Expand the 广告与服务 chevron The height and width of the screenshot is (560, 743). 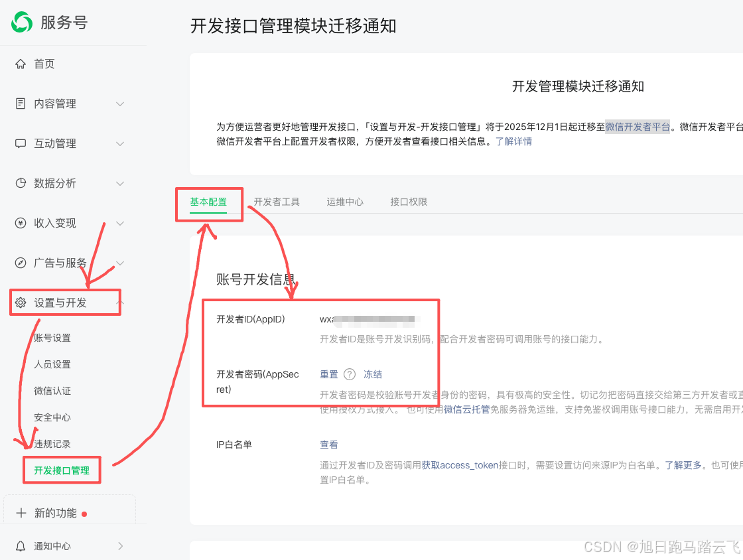120,263
